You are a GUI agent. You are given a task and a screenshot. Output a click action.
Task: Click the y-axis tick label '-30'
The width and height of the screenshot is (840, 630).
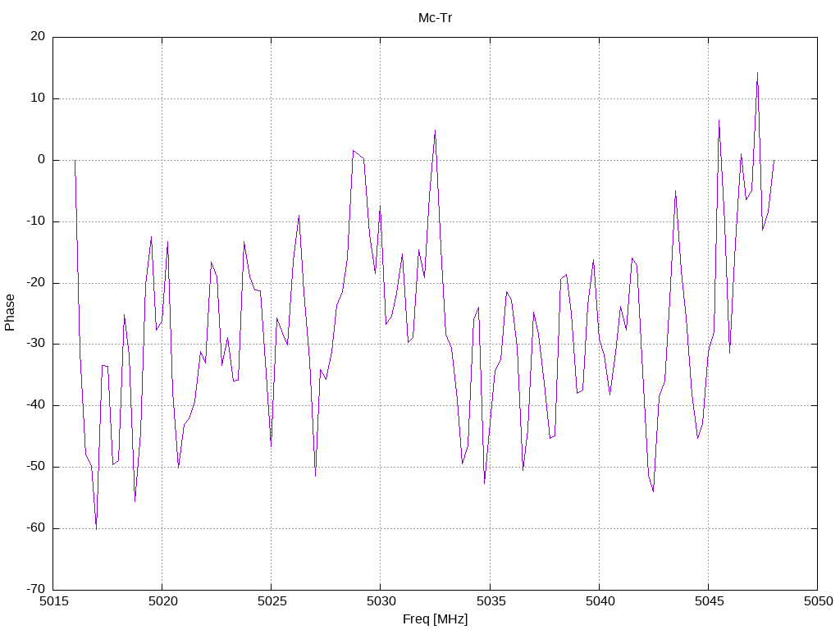[36, 344]
